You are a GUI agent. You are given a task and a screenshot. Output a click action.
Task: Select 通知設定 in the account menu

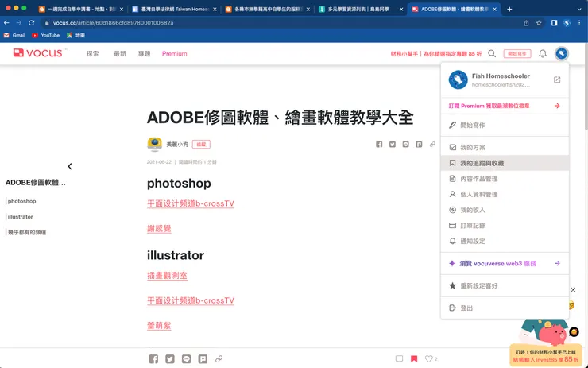[x=505, y=241]
